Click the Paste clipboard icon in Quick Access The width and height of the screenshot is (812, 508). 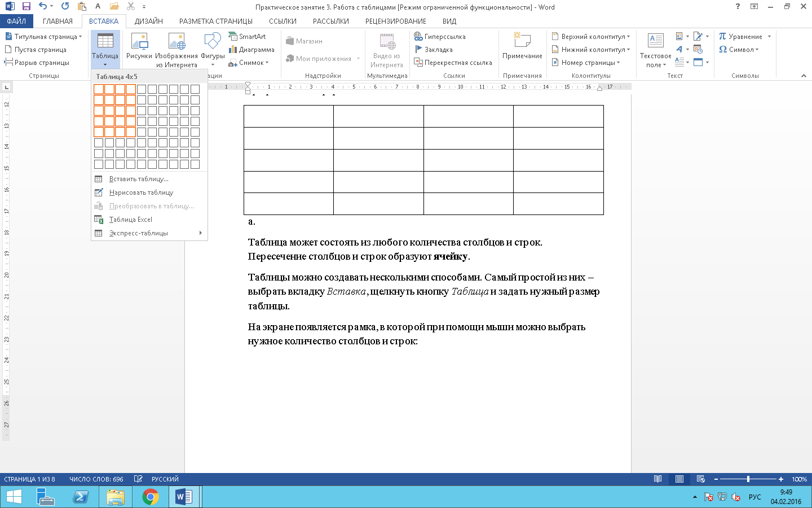point(82,7)
